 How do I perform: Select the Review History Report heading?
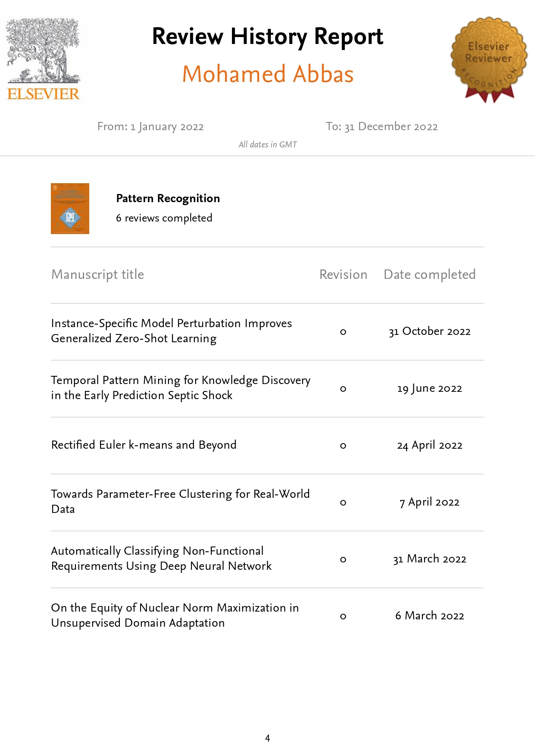coord(267,36)
